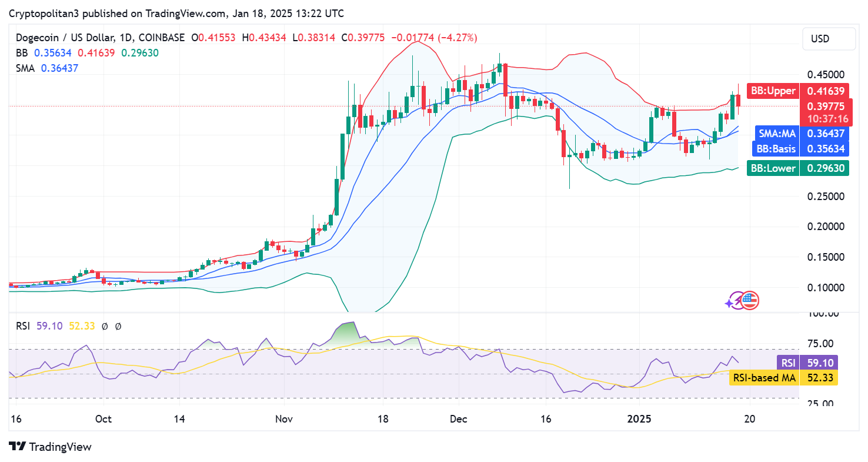Click the BB:Basis price label
Image resolution: width=868 pixels, height=462 pixels.
tap(776, 149)
